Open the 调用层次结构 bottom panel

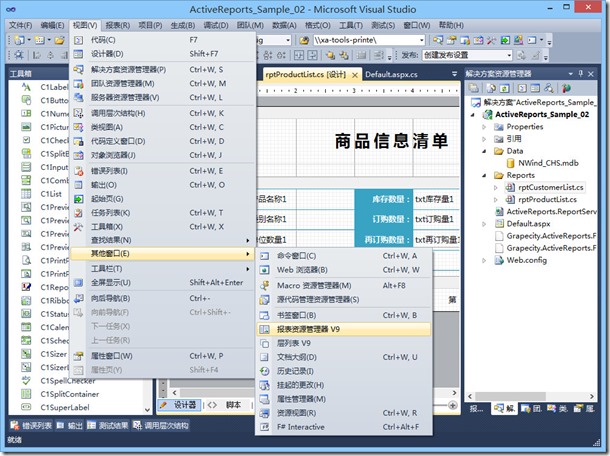pyautogui.click(x=161, y=426)
